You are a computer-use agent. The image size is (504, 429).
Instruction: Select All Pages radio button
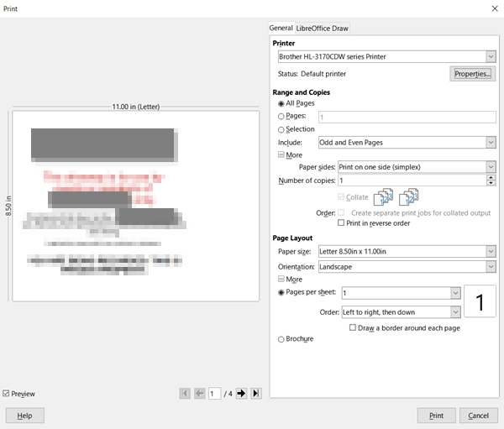(281, 103)
